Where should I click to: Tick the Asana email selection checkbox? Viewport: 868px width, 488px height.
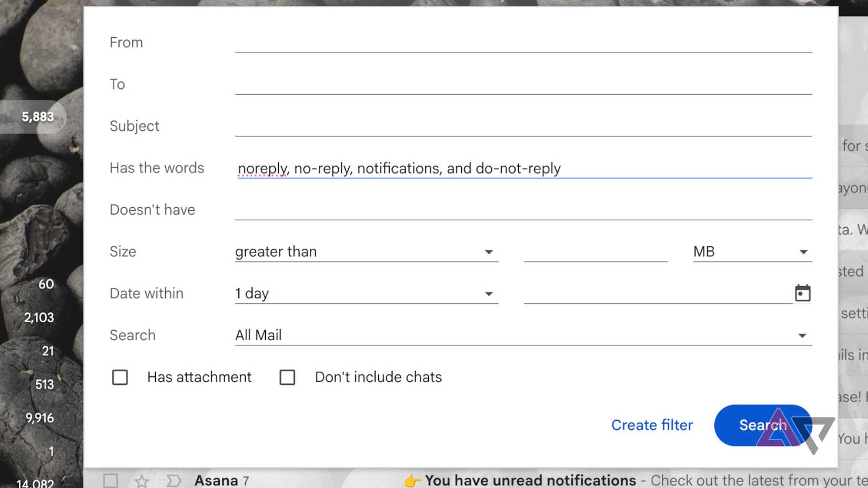(x=110, y=481)
